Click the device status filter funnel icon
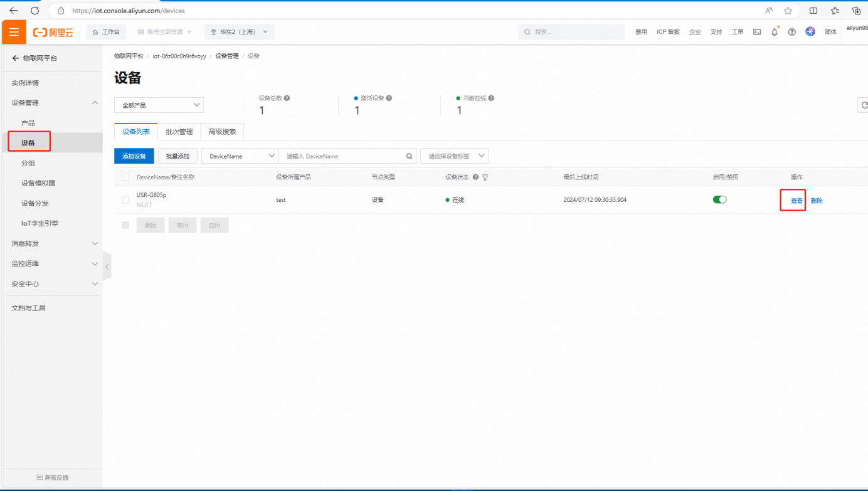The height and width of the screenshot is (491, 868). 485,177
